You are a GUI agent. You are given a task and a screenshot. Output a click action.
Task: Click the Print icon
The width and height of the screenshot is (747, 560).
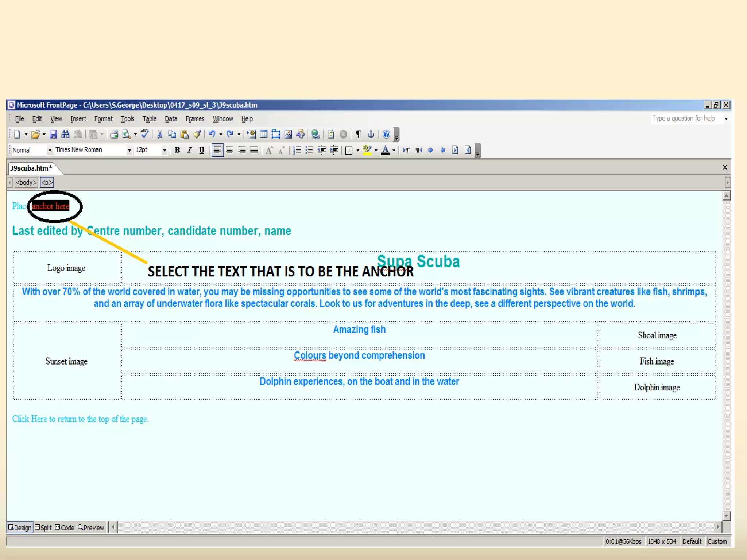114,134
